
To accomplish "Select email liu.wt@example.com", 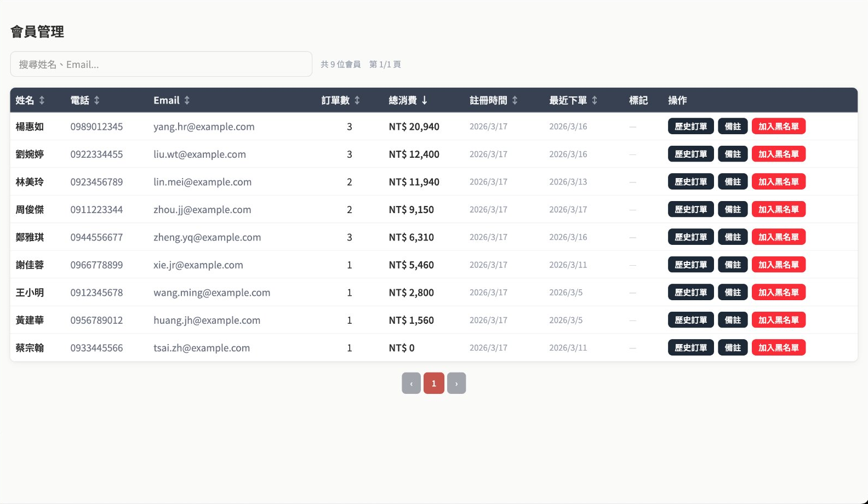I will [199, 154].
